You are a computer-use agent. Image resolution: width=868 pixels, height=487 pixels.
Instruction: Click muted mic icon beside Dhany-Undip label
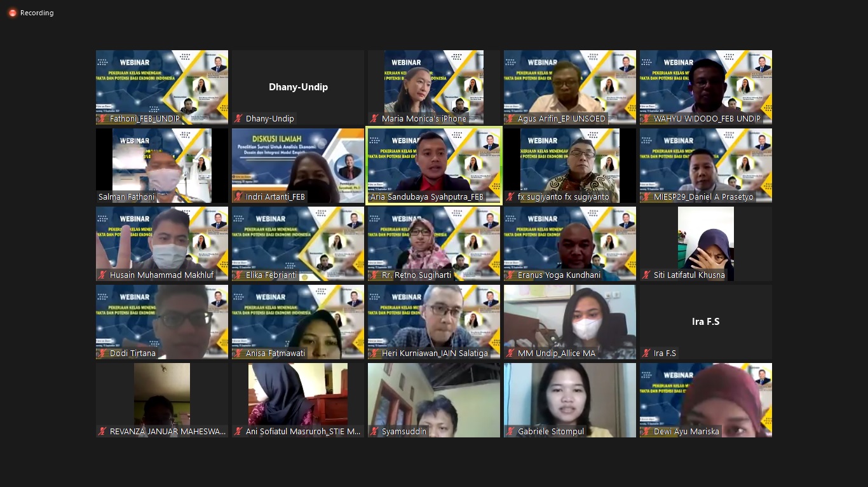[239, 119]
